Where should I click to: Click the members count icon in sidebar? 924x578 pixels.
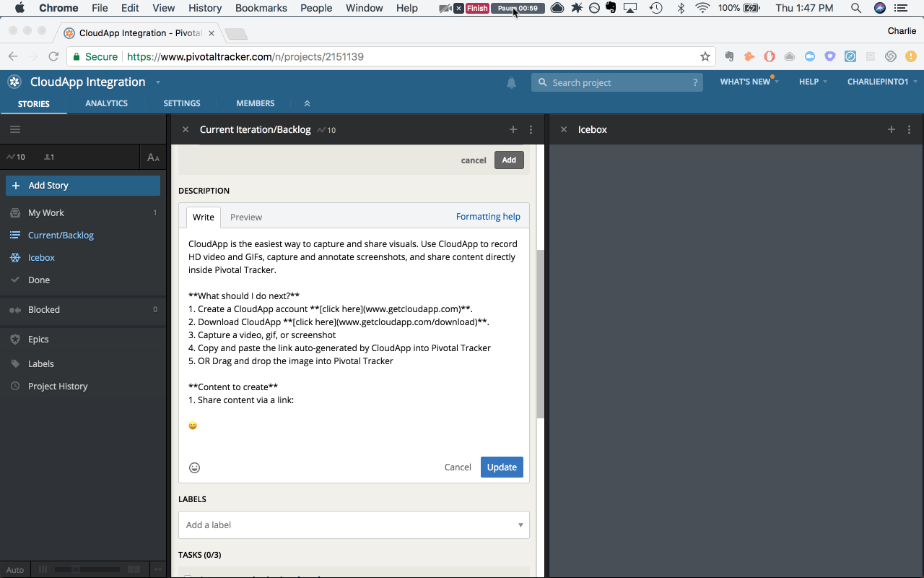click(49, 157)
